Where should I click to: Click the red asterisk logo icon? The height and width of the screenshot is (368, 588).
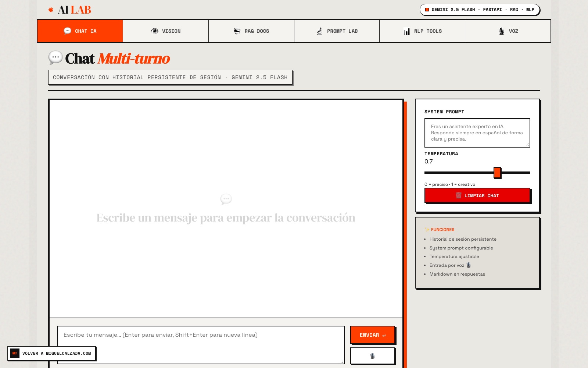pos(51,10)
